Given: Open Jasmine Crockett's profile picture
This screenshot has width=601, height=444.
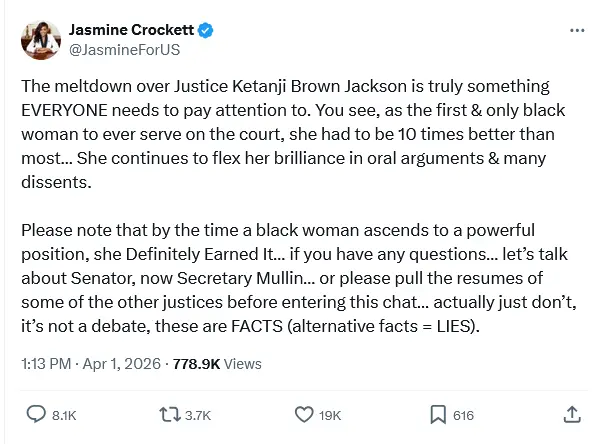Looking at the screenshot, I should tap(40, 40).
